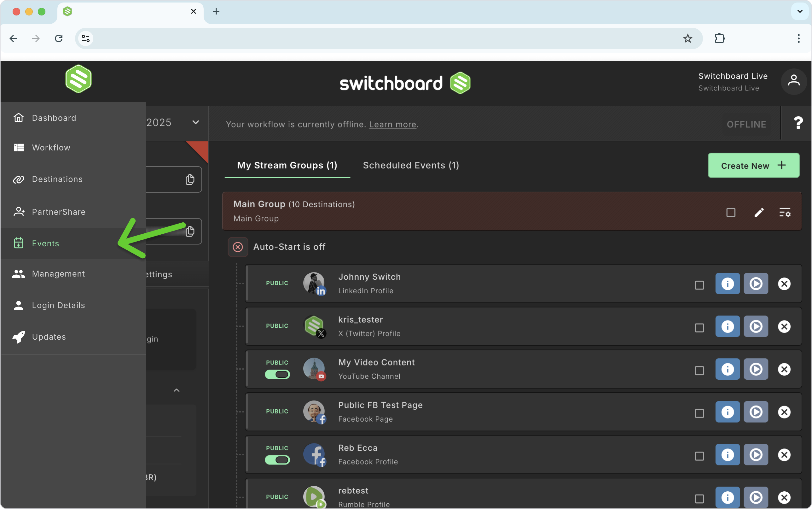
Task: Open Management in the sidebar
Action: [73, 274]
